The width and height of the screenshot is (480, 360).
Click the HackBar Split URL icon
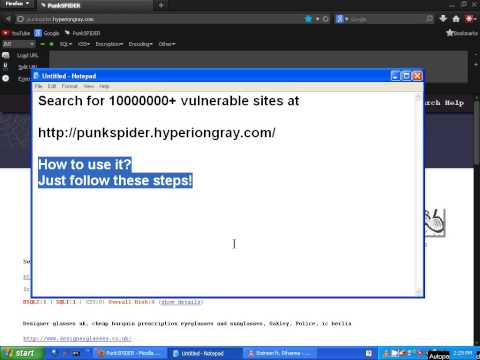6,66
